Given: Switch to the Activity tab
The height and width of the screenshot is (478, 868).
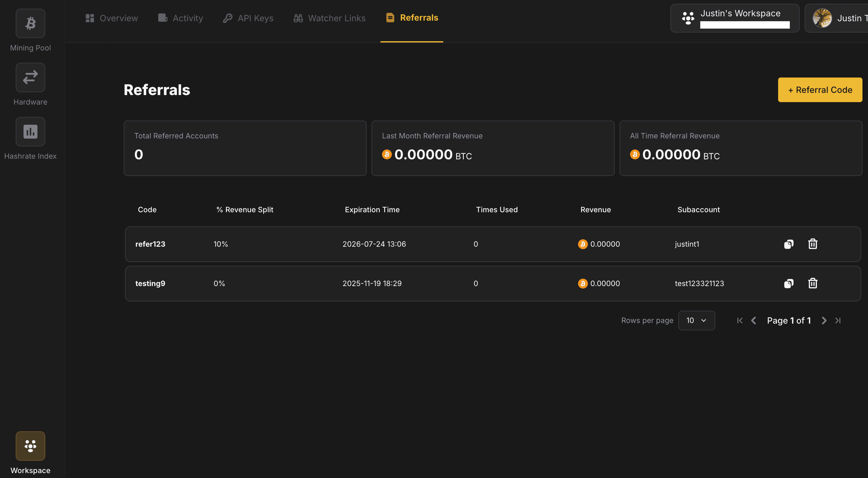Looking at the screenshot, I should [181, 18].
